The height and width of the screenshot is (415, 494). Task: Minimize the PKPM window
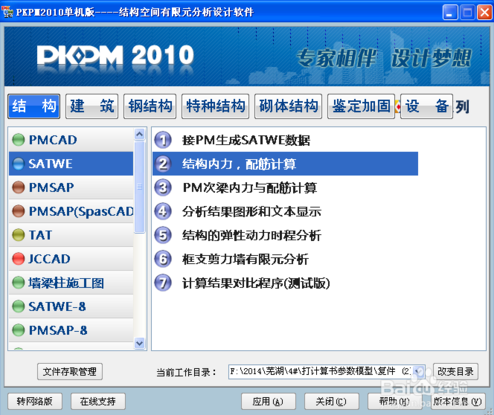pos(450,12)
